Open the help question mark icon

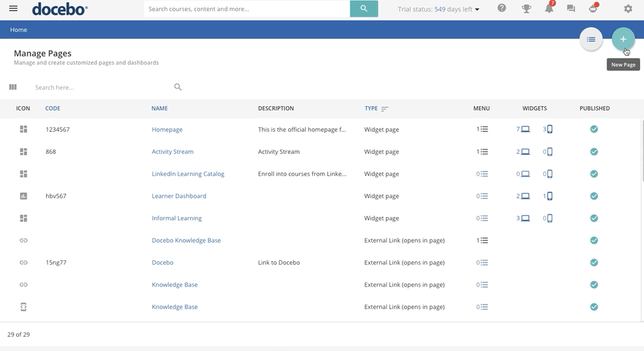(x=501, y=8)
